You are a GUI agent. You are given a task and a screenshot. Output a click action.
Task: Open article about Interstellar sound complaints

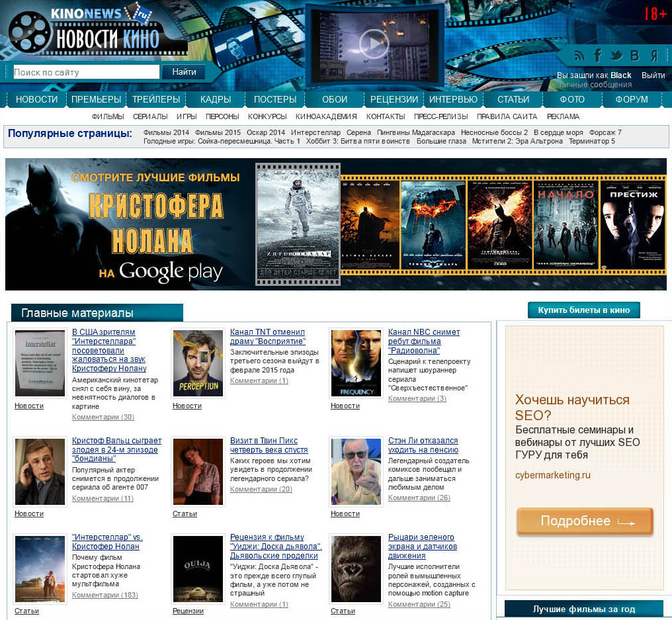click(x=109, y=350)
